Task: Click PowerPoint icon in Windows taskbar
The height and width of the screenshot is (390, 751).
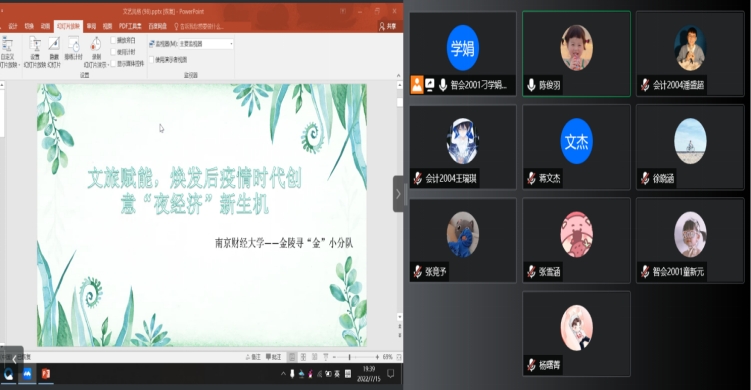Action: 46,374
